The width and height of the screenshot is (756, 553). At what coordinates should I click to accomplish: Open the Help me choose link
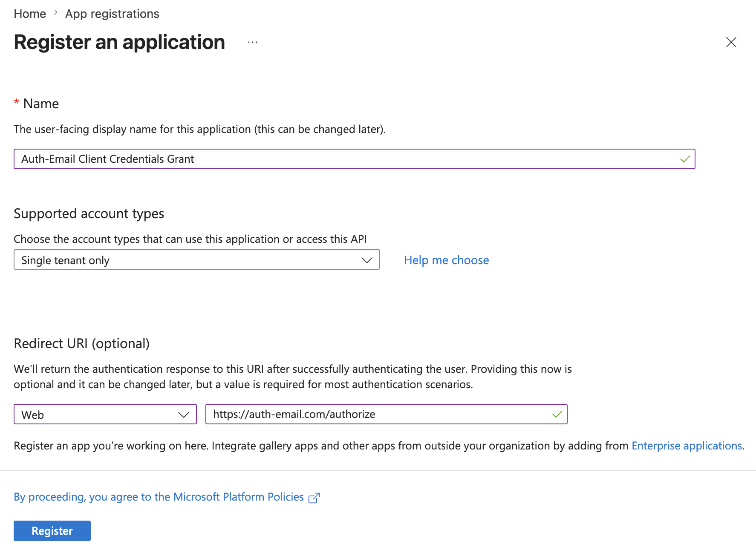coord(446,260)
